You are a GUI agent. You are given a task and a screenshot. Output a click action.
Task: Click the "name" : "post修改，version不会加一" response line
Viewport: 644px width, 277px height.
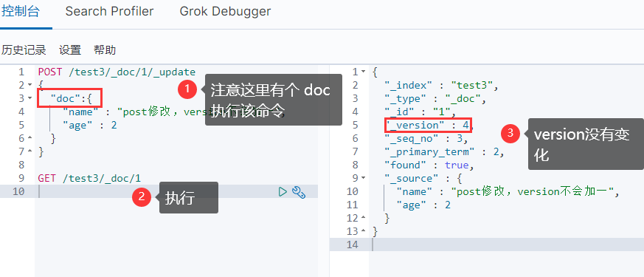(x=508, y=191)
